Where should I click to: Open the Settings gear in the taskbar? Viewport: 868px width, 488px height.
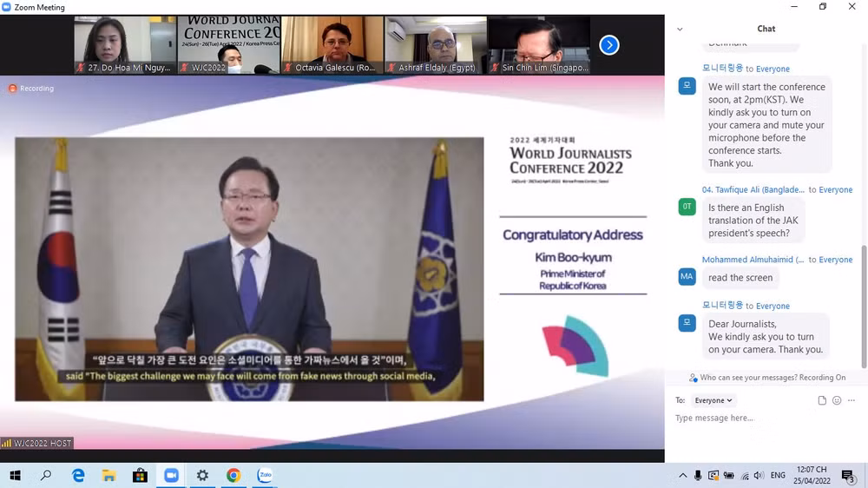coord(202,475)
